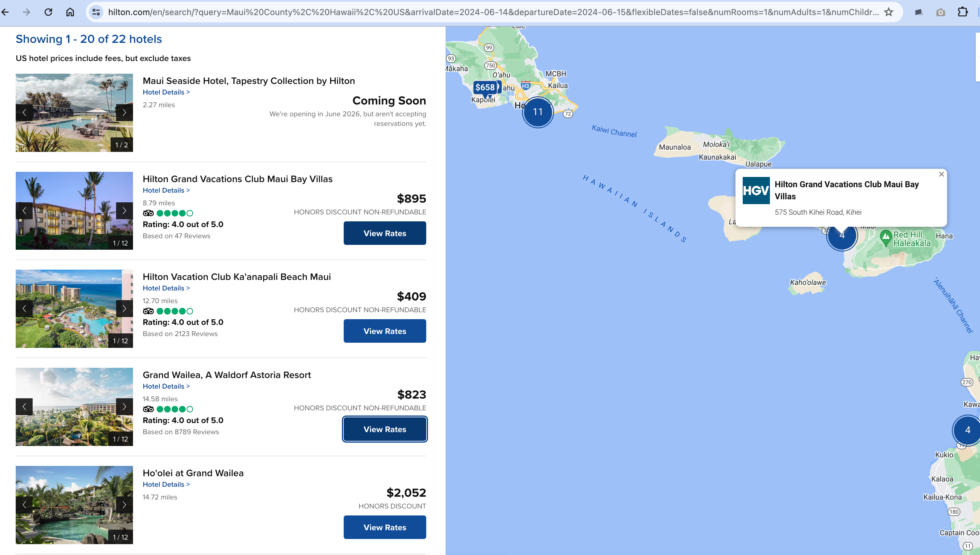This screenshot has width=980, height=555.
Task: Close the Maui Bay Villas map popup
Action: [x=942, y=174]
